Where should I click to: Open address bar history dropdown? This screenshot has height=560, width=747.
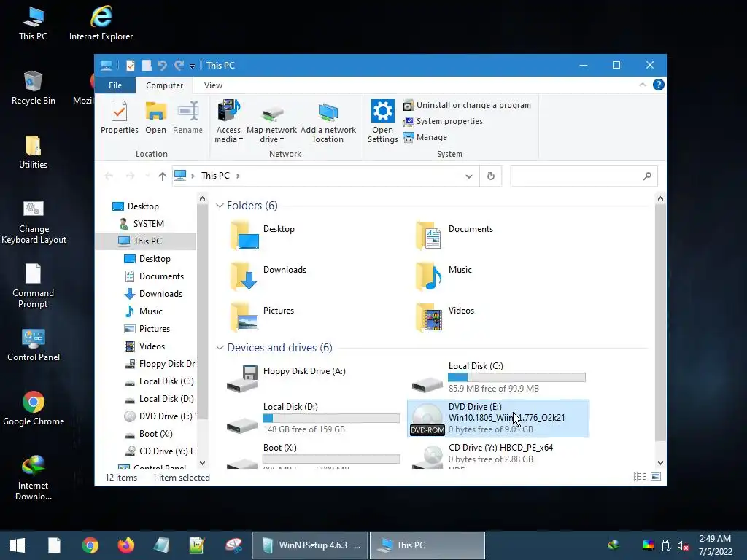pos(469,176)
